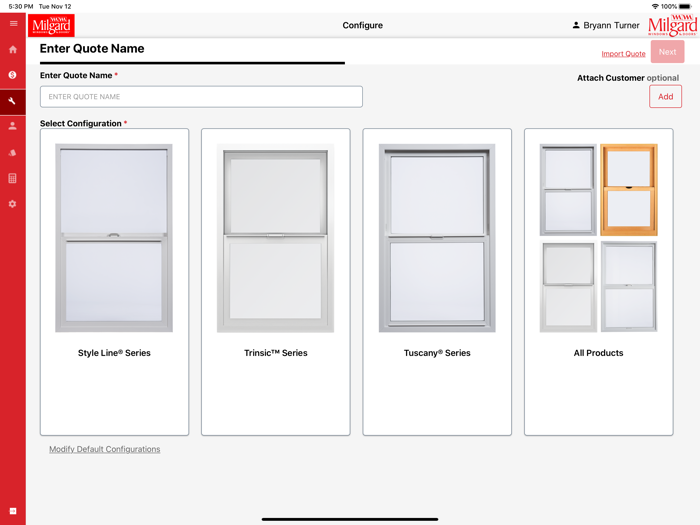The image size is (700, 525).
Task: Select the wrench configure icon
Action: pyautogui.click(x=13, y=101)
